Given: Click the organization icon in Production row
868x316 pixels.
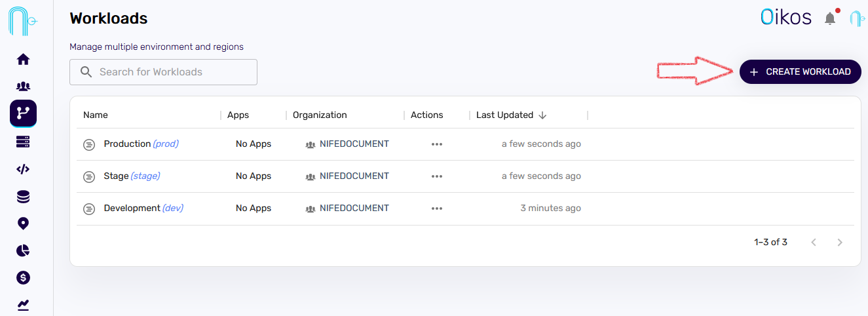Looking at the screenshot, I should pos(311,144).
